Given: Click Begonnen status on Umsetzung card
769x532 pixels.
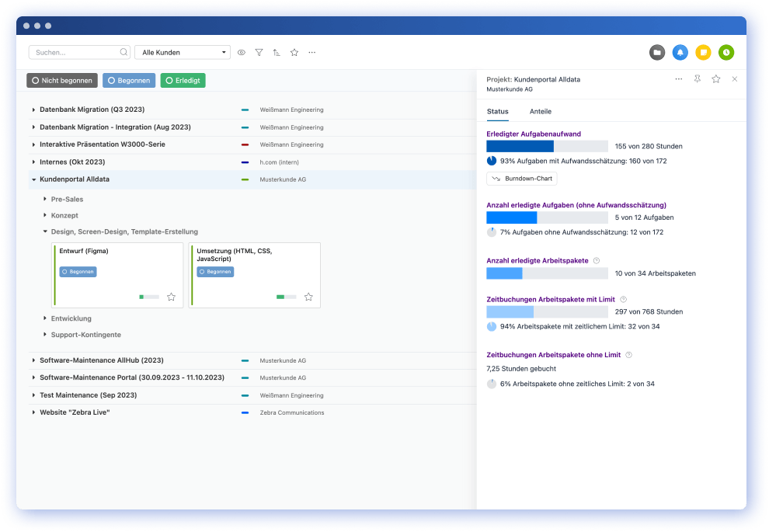Looking at the screenshot, I should (215, 272).
